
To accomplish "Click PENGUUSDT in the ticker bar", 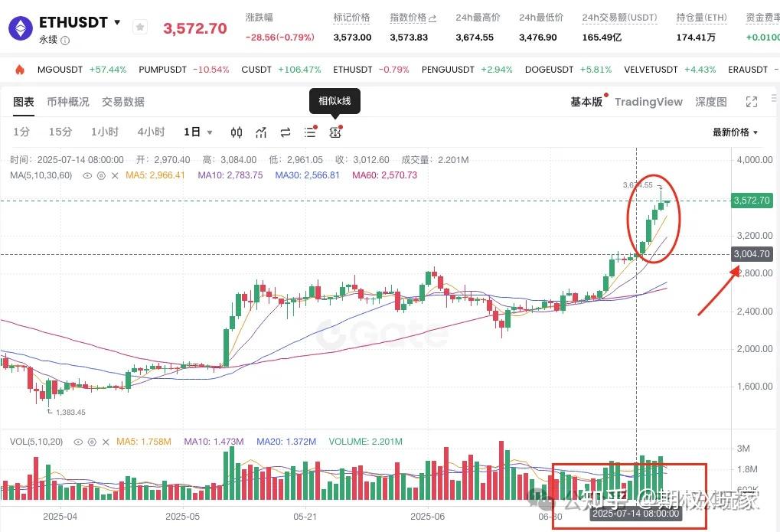I will click(x=448, y=70).
